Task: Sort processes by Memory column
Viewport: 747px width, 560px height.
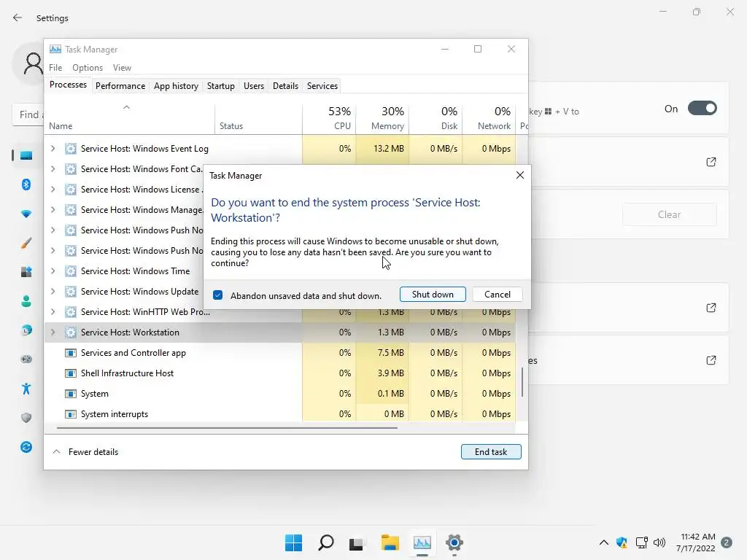Action: coord(382,118)
